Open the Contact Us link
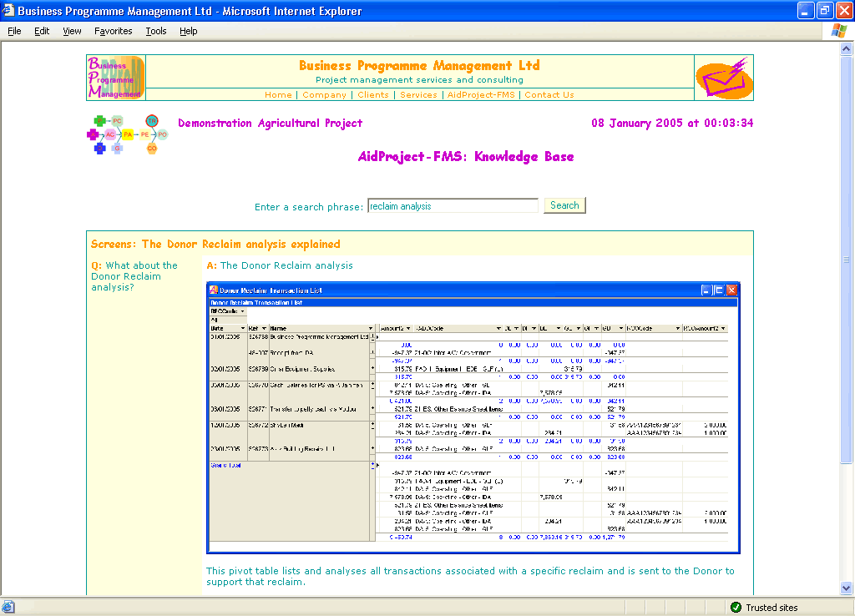 coord(549,95)
